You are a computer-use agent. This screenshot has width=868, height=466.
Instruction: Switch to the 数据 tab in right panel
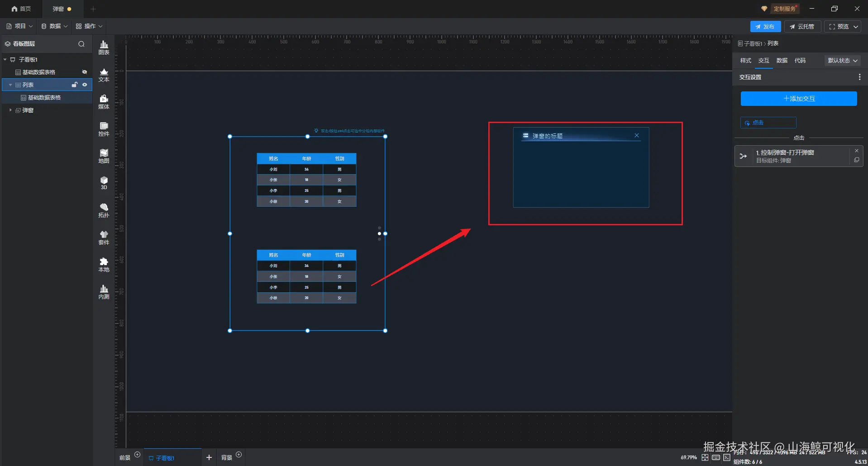(782, 61)
